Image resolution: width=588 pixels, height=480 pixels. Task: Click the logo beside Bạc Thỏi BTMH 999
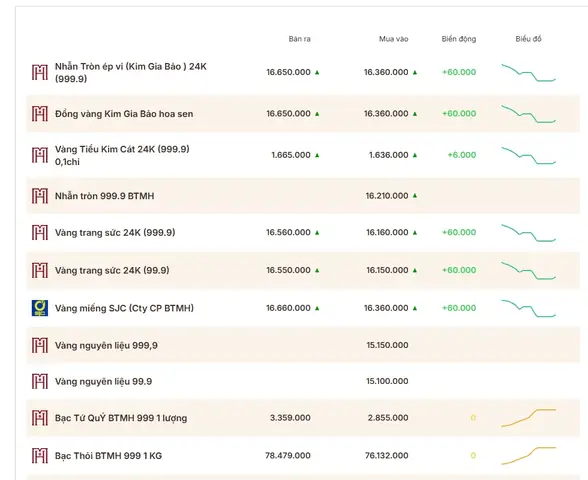pyautogui.click(x=40, y=456)
